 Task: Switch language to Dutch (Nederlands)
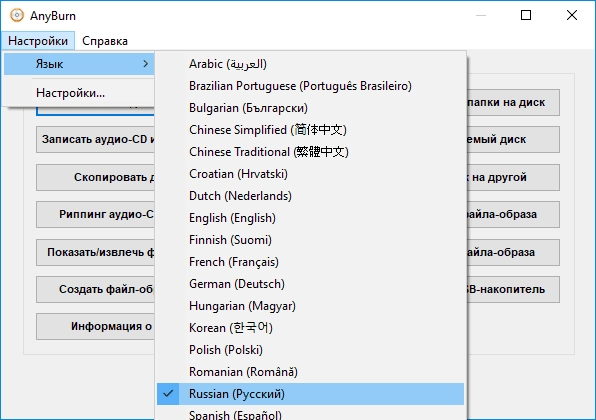[x=310, y=196]
